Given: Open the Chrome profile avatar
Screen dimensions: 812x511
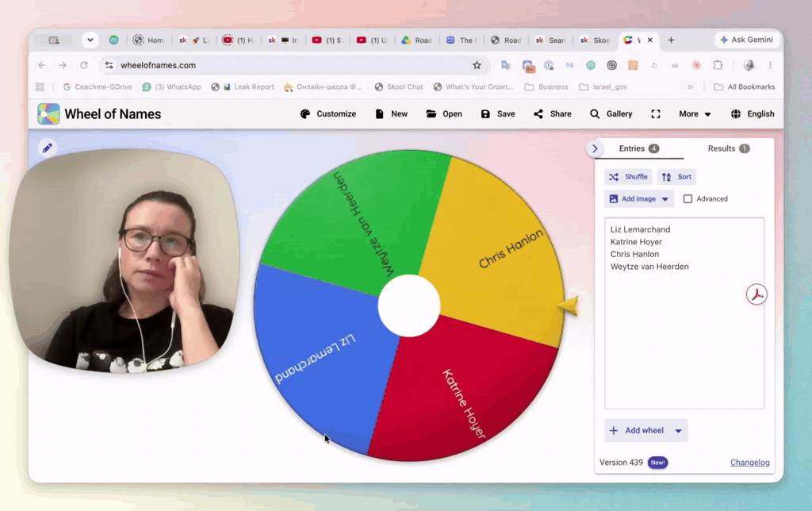Looking at the screenshot, I should [749, 65].
